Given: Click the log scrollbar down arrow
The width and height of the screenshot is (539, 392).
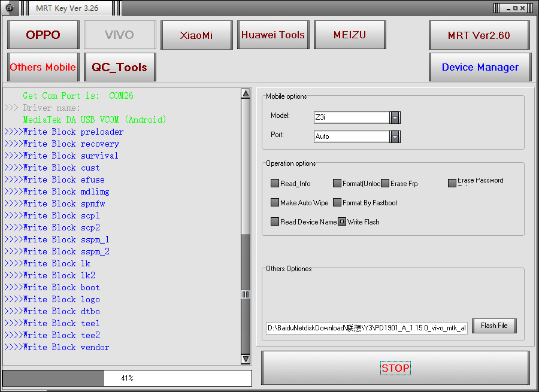Looking at the screenshot, I should coord(246,359).
